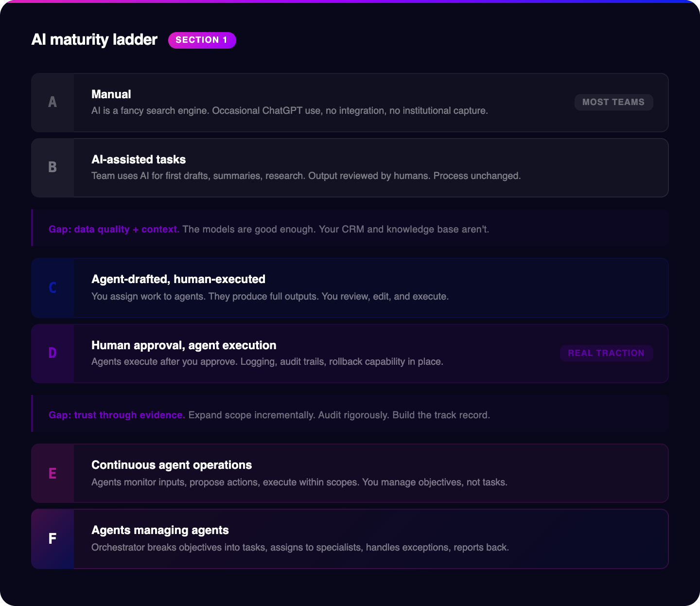Open the Agent-drafted, human-executed title
The image size is (700, 606).
(178, 279)
